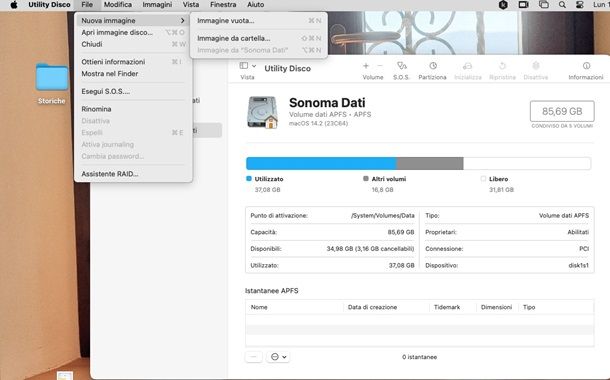Select Apri immagine disco menu entry

tap(133, 32)
